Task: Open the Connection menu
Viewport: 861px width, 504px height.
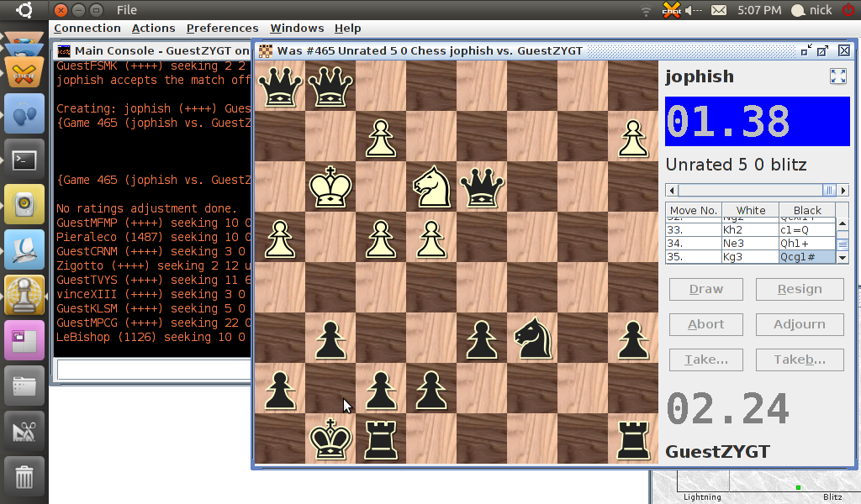Action: (87, 29)
